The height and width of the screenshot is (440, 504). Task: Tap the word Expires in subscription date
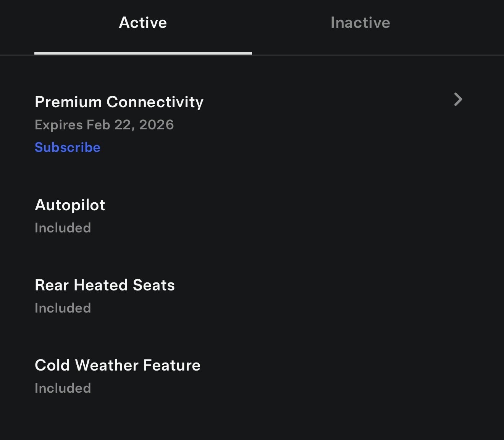(59, 125)
